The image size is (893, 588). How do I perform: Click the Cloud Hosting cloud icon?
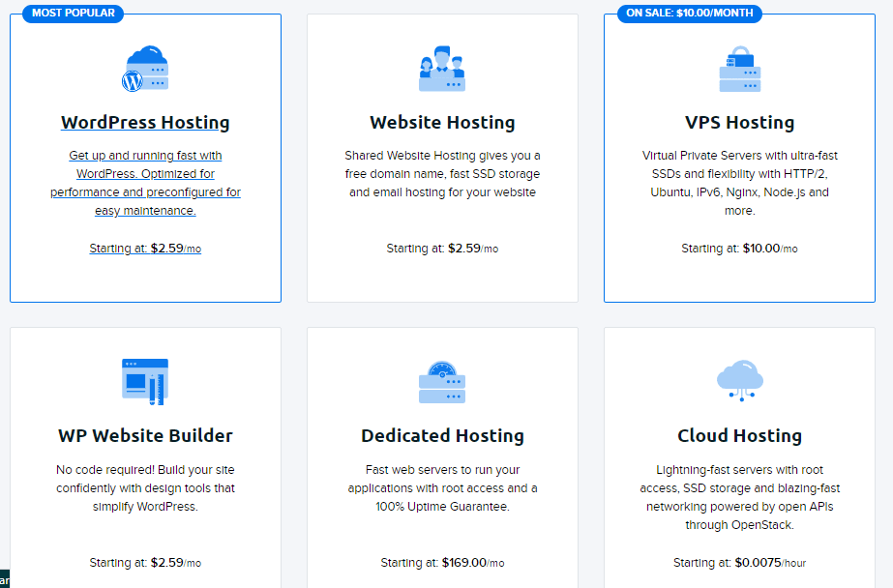pyautogui.click(x=739, y=380)
